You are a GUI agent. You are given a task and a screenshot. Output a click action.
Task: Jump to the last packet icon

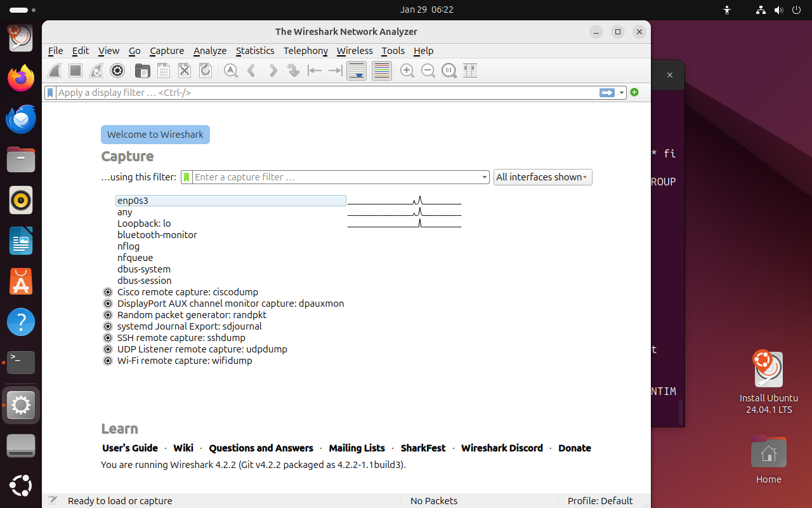(x=335, y=70)
